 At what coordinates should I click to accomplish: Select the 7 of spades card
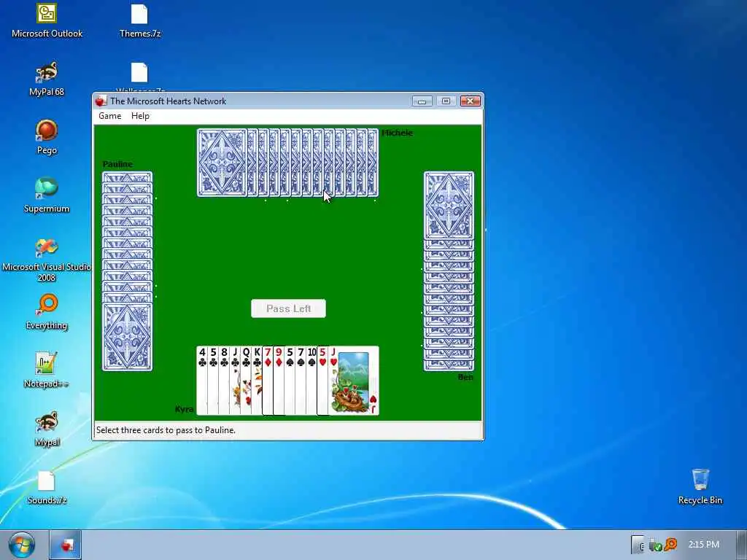pyautogui.click(x=301, y=381)
